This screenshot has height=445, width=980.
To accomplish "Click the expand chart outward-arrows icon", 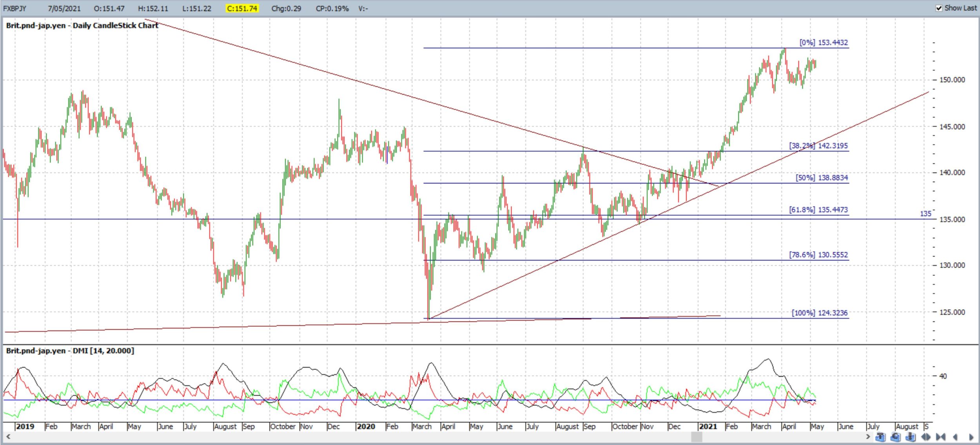I will pyautogui.click(x=926, y=437).
